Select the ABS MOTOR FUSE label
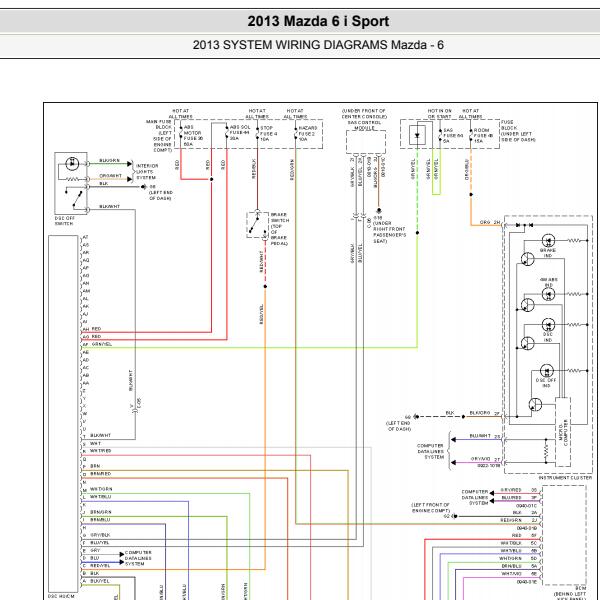 pos(193,135)
